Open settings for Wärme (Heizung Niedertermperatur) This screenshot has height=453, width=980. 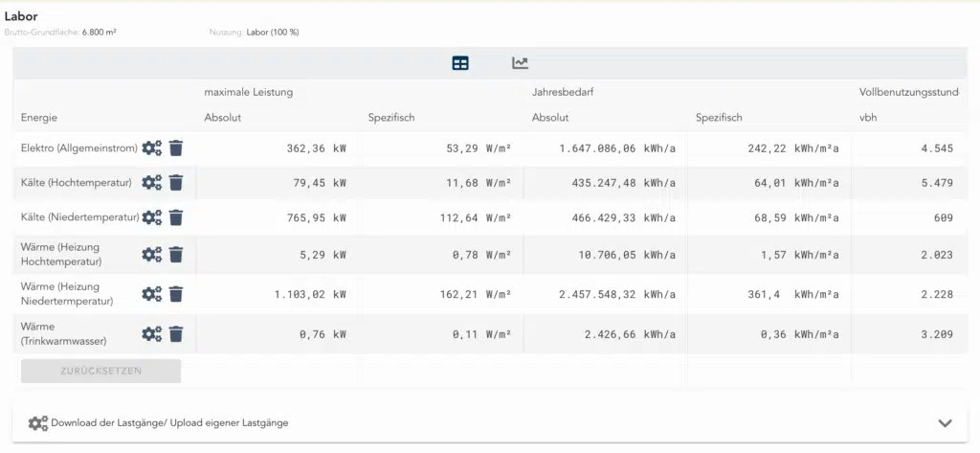[152, 294]
